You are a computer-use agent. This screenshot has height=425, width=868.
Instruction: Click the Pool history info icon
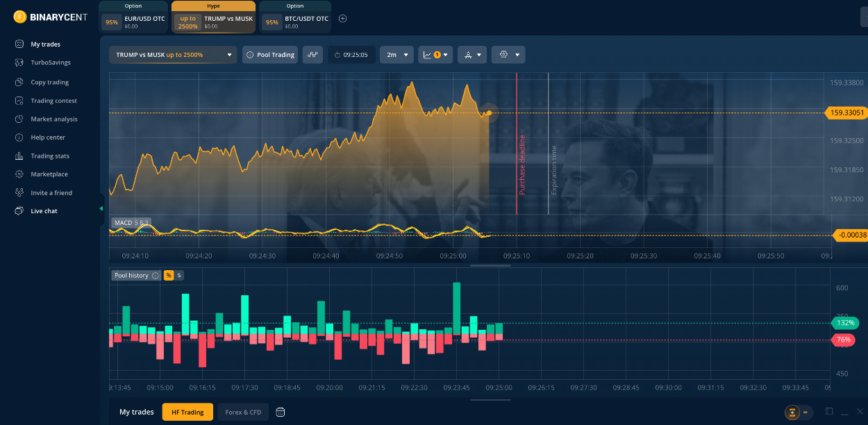[156, 276]
